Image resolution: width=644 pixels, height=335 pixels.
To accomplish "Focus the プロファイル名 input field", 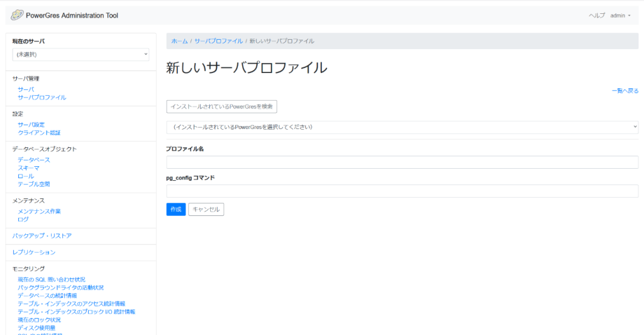I will (402, 162).
